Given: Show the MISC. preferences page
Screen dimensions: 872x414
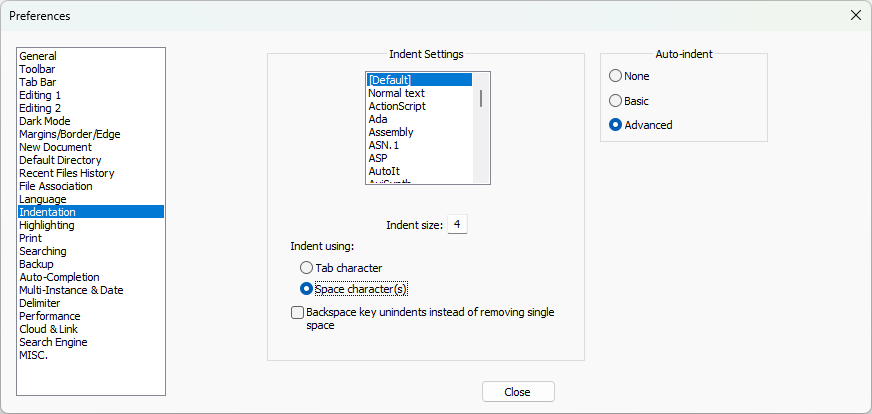Looking at the screenshot, I should pos(33,355).
